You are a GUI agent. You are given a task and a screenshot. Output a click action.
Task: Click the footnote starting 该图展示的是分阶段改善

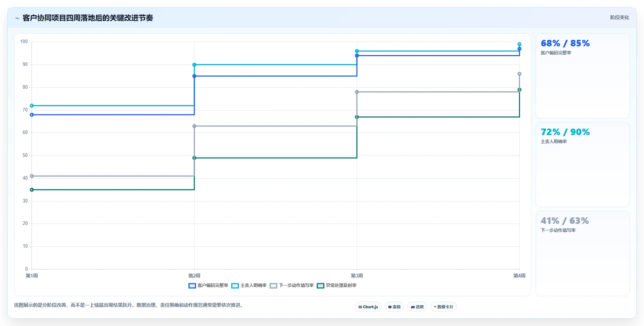tap(129, 305)
